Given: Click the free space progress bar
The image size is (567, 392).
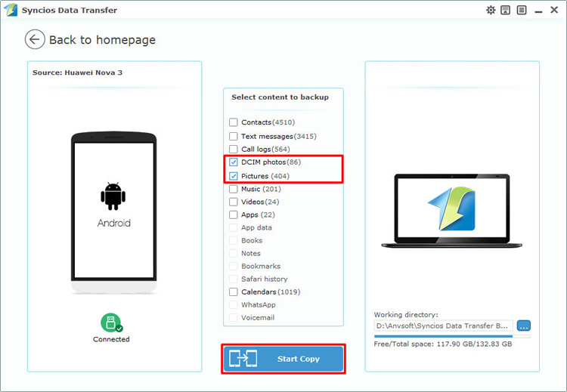Looking at the screenshot, I should [x=452, y=336].
